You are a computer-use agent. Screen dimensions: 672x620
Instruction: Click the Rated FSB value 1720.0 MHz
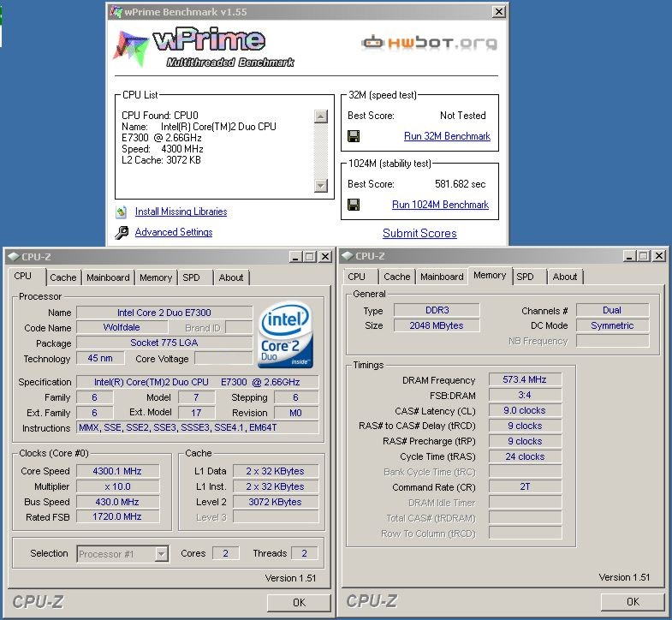117,516
